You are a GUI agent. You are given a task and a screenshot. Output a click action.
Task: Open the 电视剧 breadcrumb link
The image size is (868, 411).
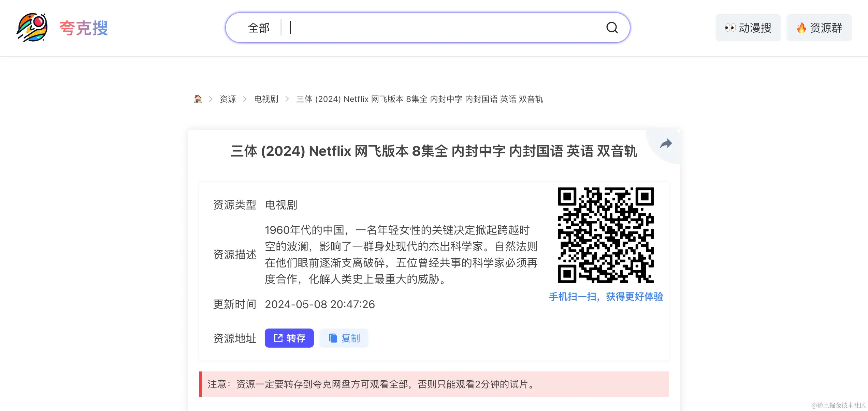(266, 99)
